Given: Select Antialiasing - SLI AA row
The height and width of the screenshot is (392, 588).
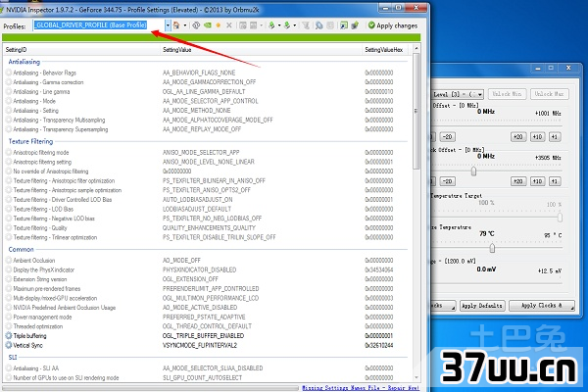Looking at the screenshot, I should 206,368.
